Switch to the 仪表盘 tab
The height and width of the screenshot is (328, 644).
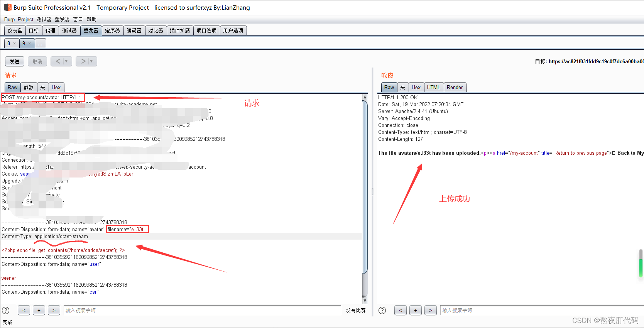tap(15, 30)
